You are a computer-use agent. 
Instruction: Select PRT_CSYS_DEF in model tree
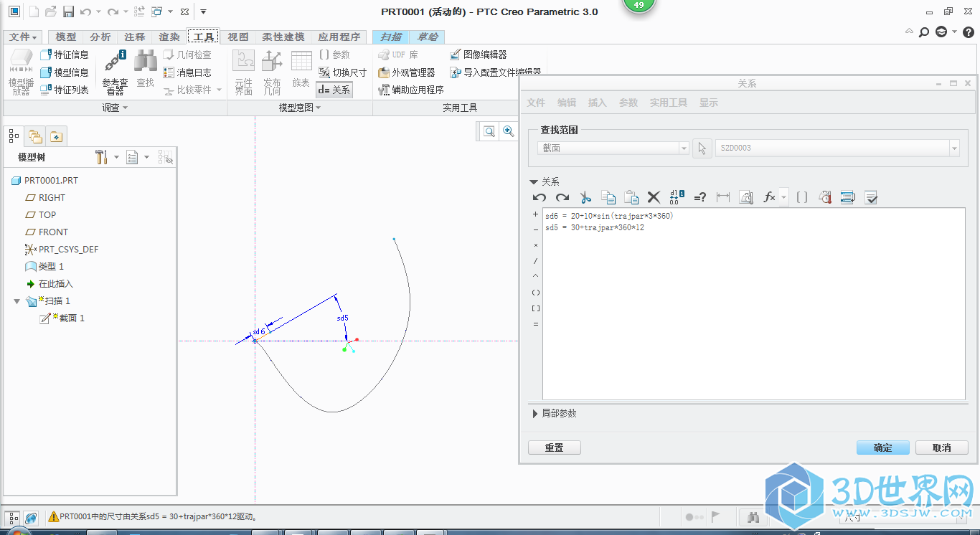[x=68, y=250]
